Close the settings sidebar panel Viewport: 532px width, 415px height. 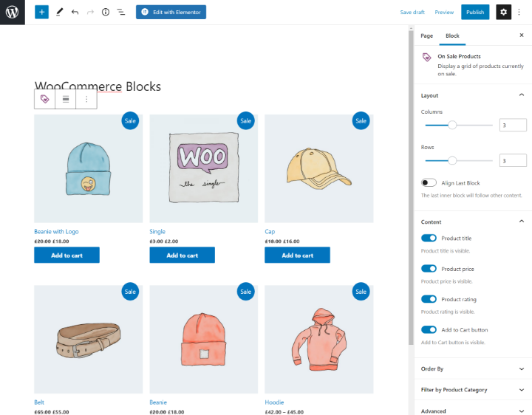point(522,35)
